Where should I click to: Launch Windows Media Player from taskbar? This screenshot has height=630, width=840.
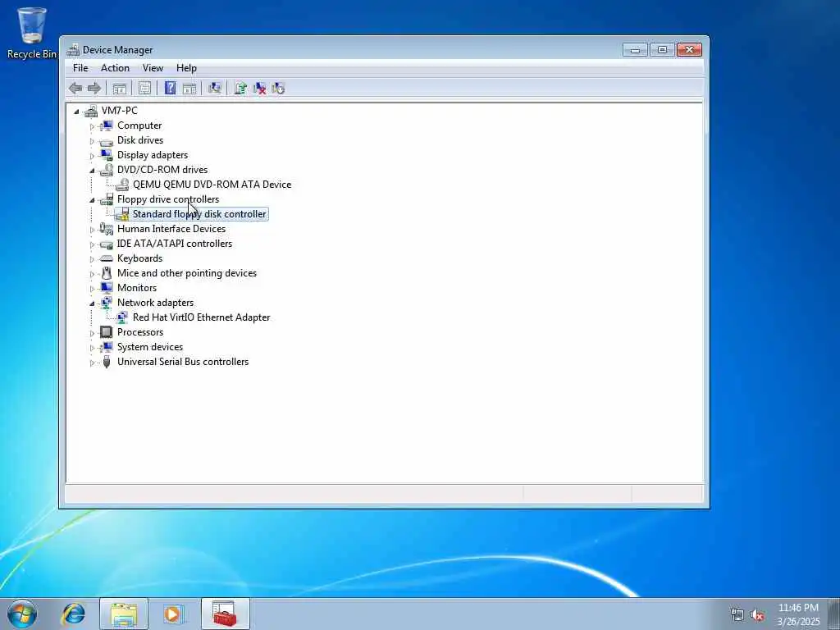[173, 614]
